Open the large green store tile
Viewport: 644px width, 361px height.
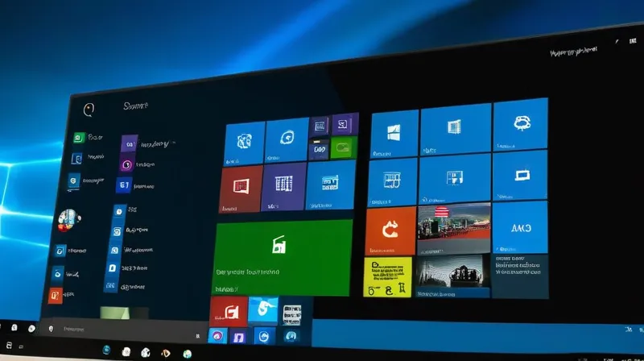[x=283, y=257]
